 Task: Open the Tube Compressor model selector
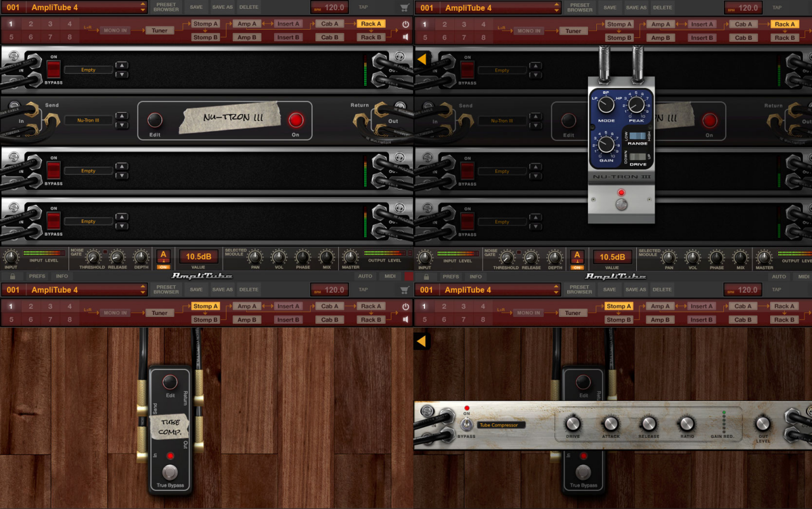point(501,425)
